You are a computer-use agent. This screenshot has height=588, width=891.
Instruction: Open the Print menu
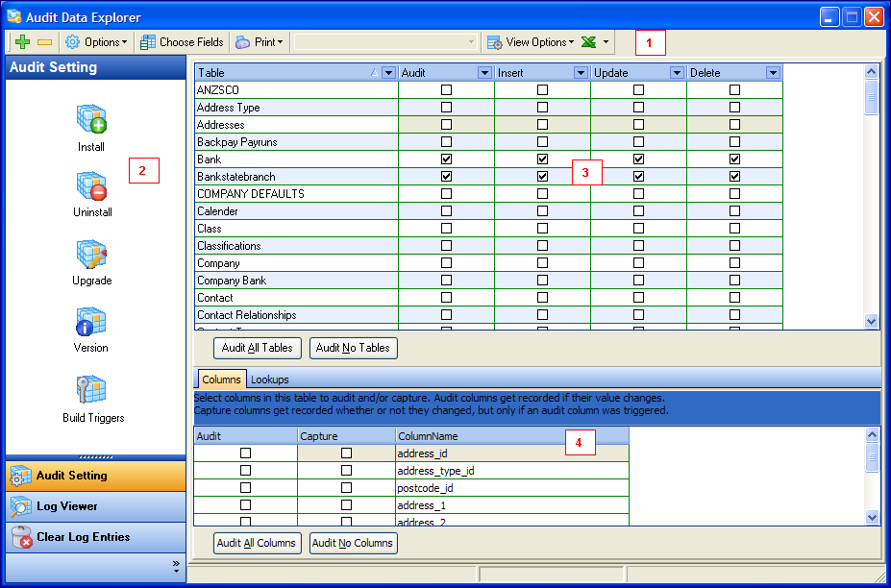click(x=260, y=42)
